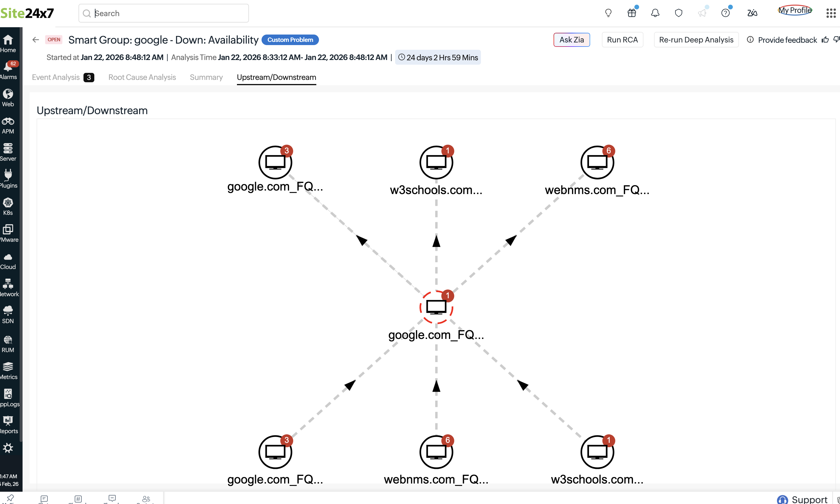Switch to the Event Analysis tab
The height and width of the screenshot is (504, 840).
tap(56, 78)
